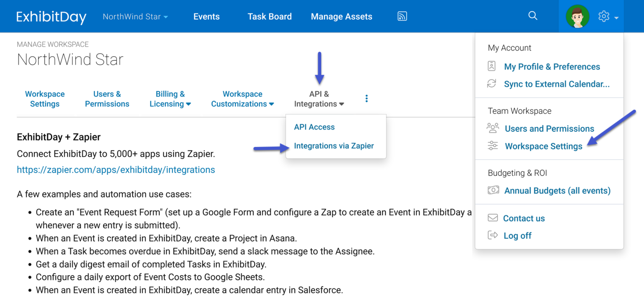Open the search icon
The image size is (644, 308).
tap(532, 16)
